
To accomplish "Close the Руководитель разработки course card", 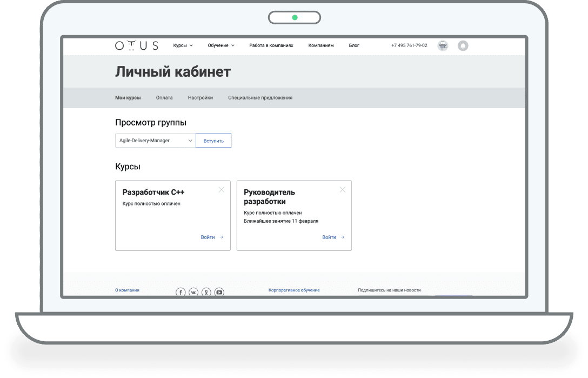I will point(342,190).
